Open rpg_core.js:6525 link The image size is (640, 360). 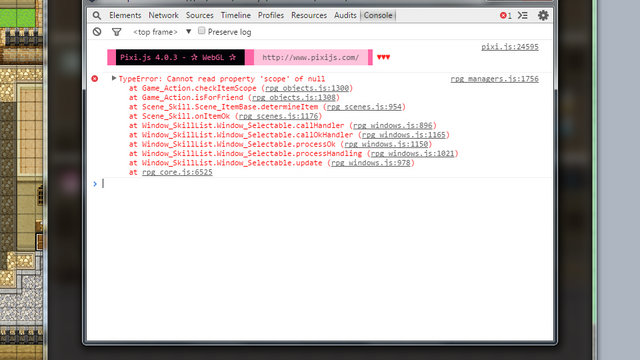click(177, 173)
